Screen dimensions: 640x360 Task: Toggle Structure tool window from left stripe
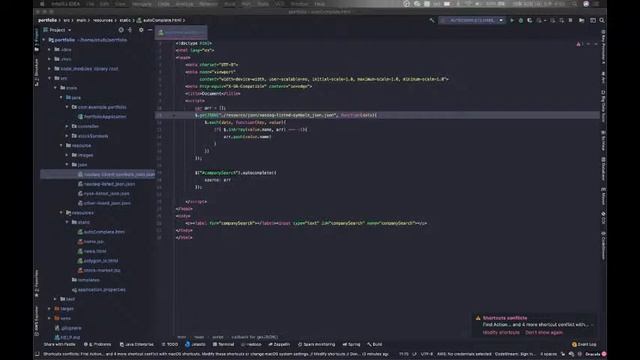point(37,73)
